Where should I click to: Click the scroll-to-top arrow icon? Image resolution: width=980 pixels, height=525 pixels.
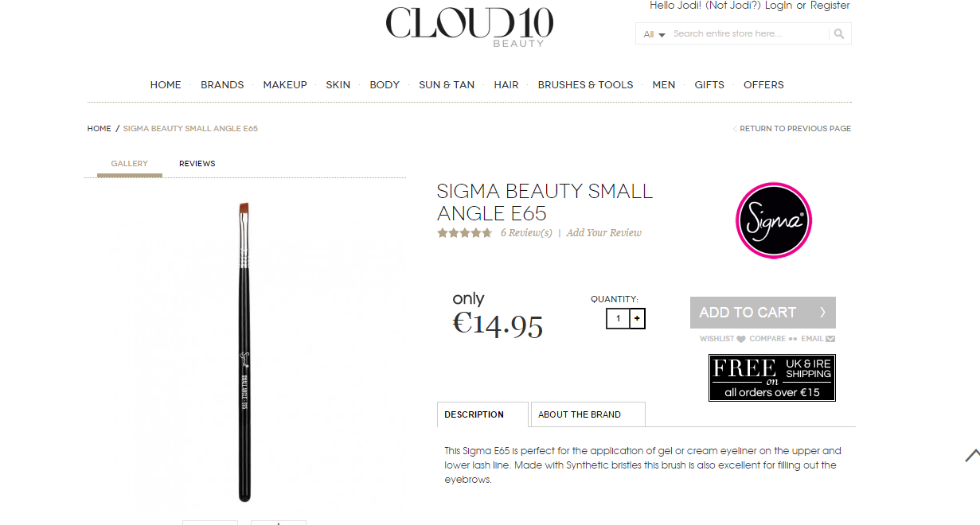(971, 455)
